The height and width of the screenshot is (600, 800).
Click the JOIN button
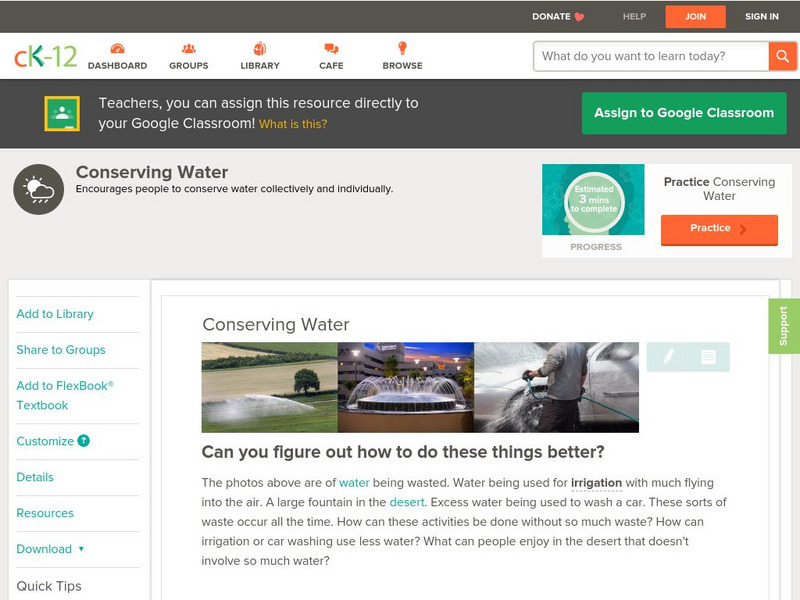[695, 17]
